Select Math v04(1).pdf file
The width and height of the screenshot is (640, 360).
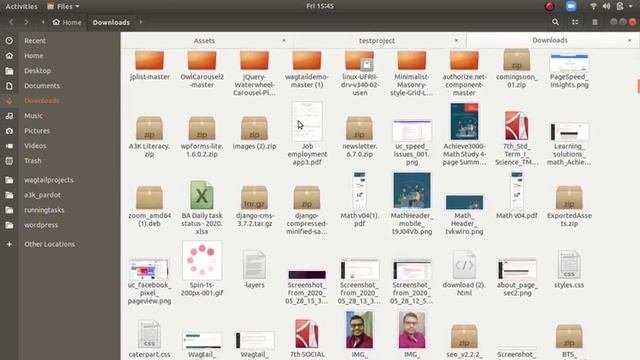(359, 199)
